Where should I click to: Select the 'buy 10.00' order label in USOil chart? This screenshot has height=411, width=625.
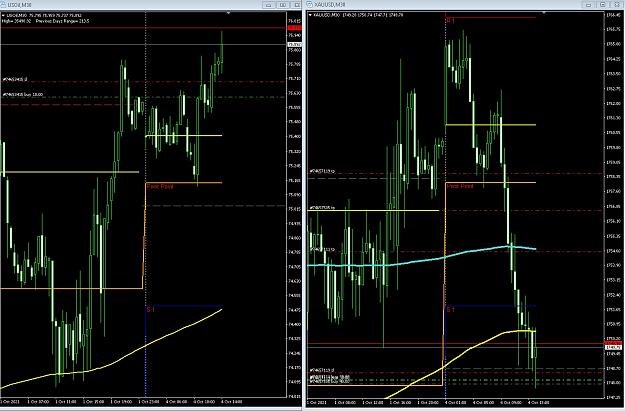23,94
